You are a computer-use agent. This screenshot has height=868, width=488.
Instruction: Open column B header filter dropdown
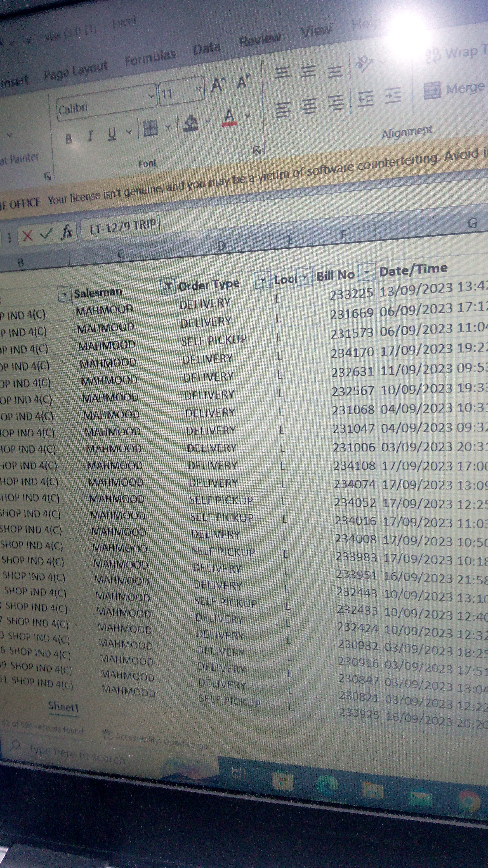point(64,294)
